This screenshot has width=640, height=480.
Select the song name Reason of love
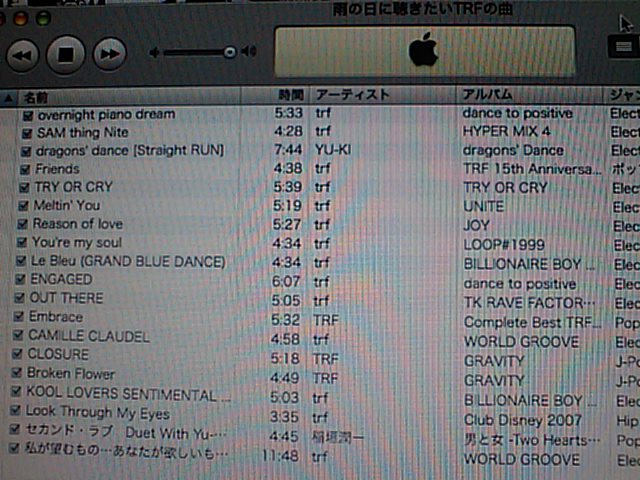click(78, 224)
